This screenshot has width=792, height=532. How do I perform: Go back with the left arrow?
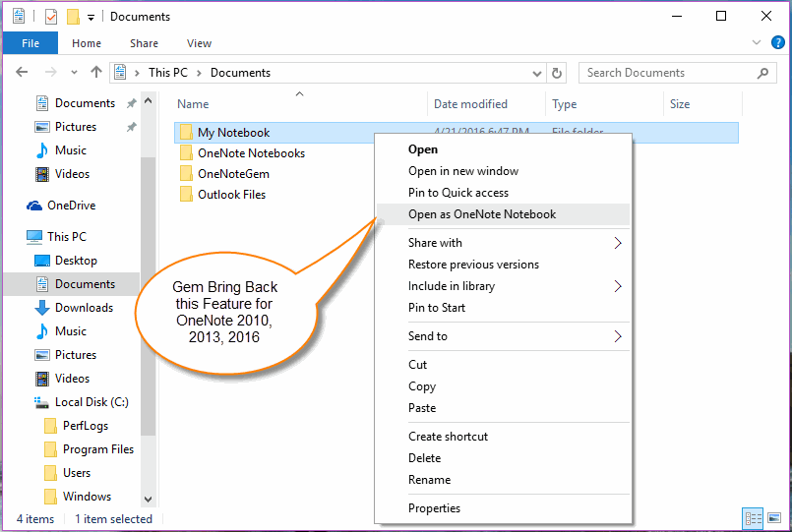[x=22, y=72]
